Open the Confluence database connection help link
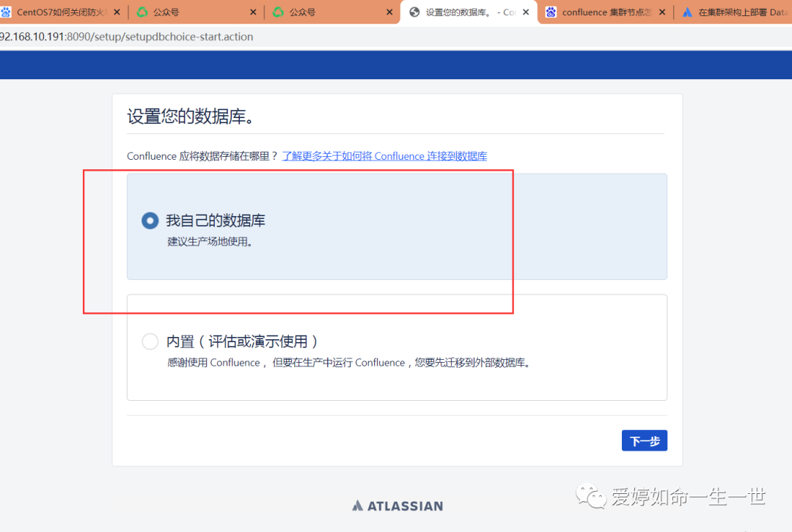The image size is (792, 532). [x=384, y=156]
